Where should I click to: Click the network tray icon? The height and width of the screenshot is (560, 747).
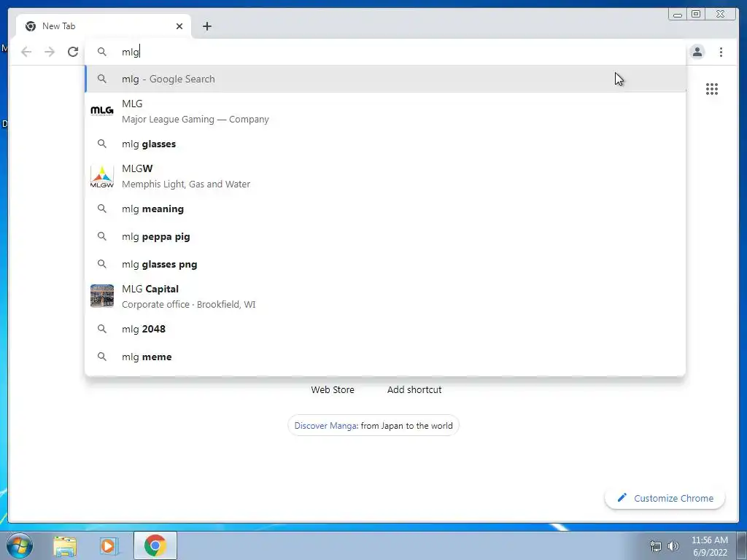[x=656, y=546]
